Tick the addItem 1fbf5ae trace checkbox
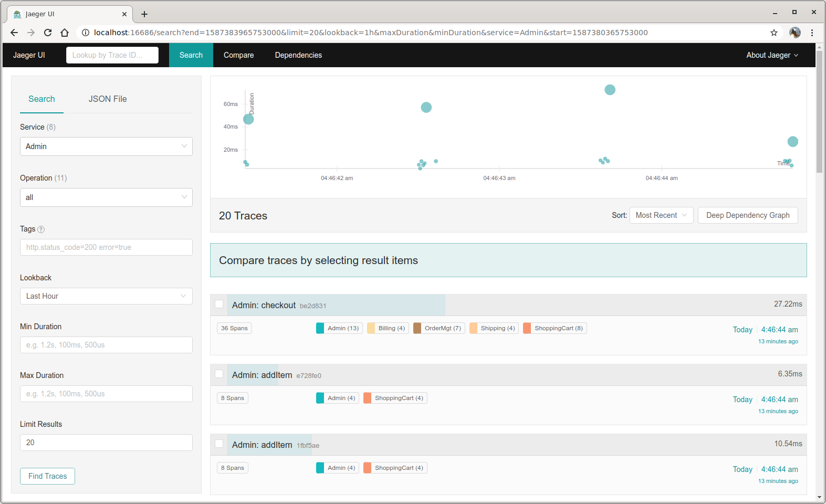The width and height of the screenshot is (826, 504). click(x=219, y=444)
